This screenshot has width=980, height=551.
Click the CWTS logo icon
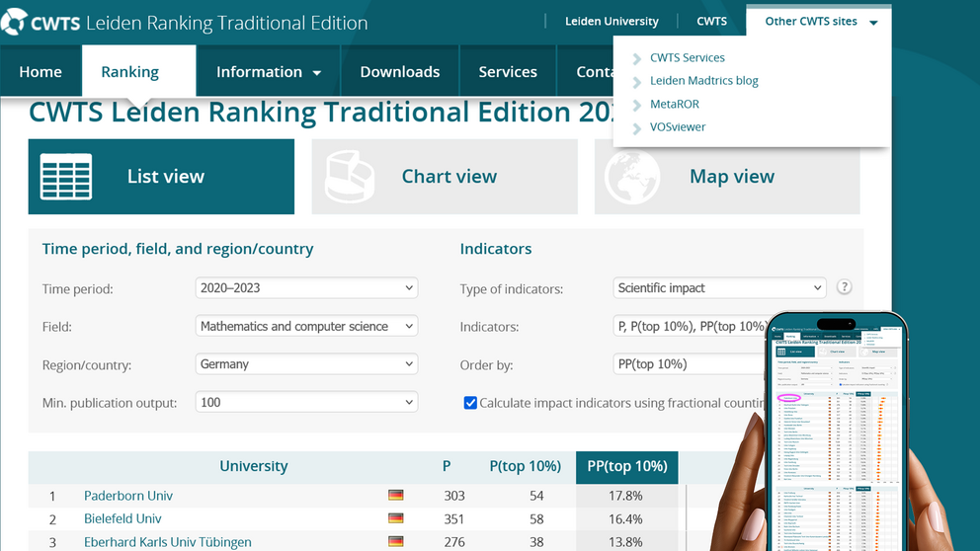point(14,22)
